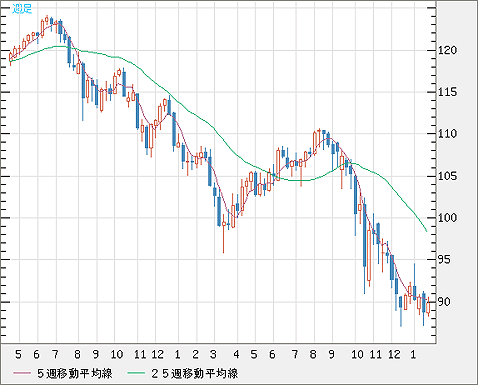The image size is (478, 385).
Task: Click the 110 price axis label
Action: [447, 134]
